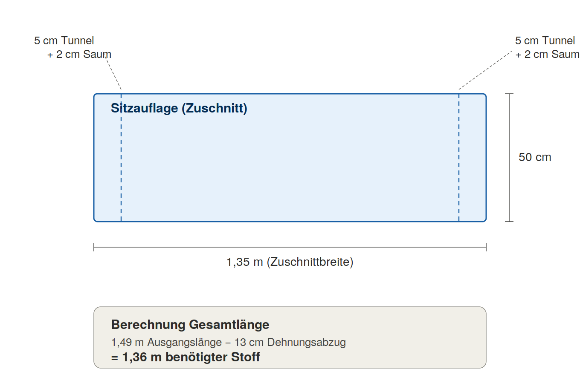
Task: Click the center of the blue fabric rectangle
Action: [x=290, y=158]
